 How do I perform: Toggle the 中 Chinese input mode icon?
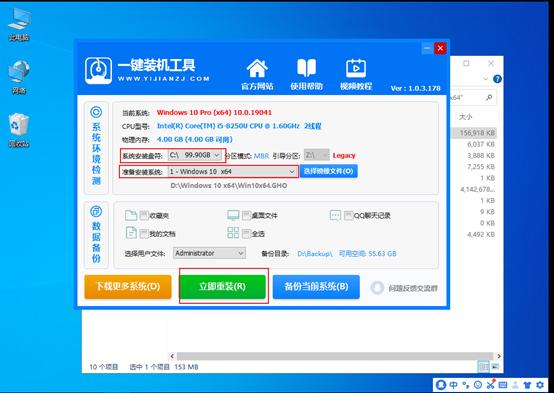(x=454, y=385)
